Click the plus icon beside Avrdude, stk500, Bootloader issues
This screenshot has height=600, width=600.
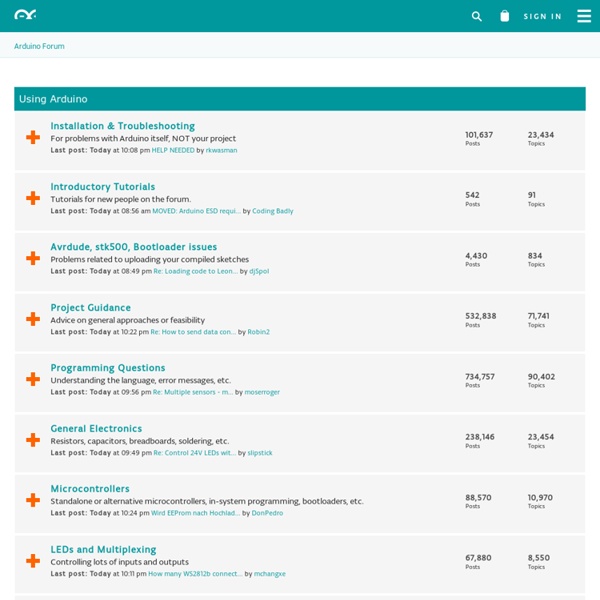tap(33, 258)
